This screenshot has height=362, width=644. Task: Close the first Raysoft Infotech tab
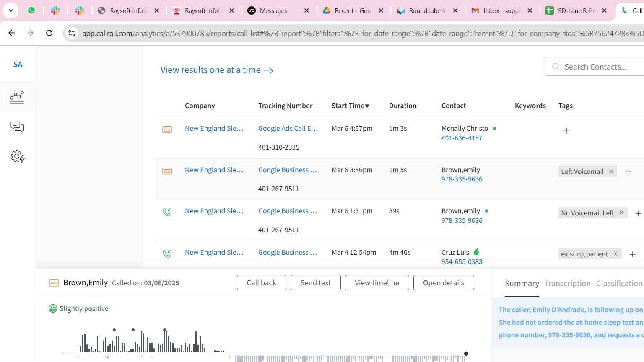[x=157, y=10]
